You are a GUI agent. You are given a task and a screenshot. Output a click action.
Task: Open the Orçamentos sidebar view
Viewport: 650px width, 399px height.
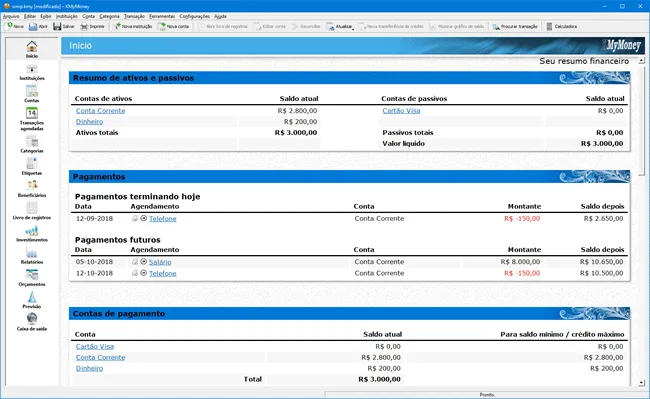[32, 278]
